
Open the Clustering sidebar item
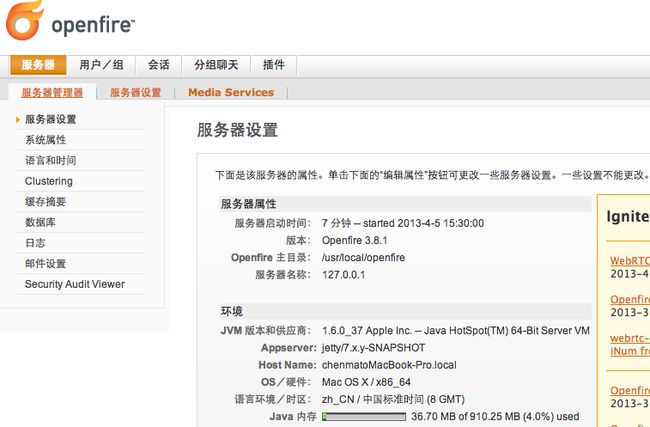coord(49,181)
